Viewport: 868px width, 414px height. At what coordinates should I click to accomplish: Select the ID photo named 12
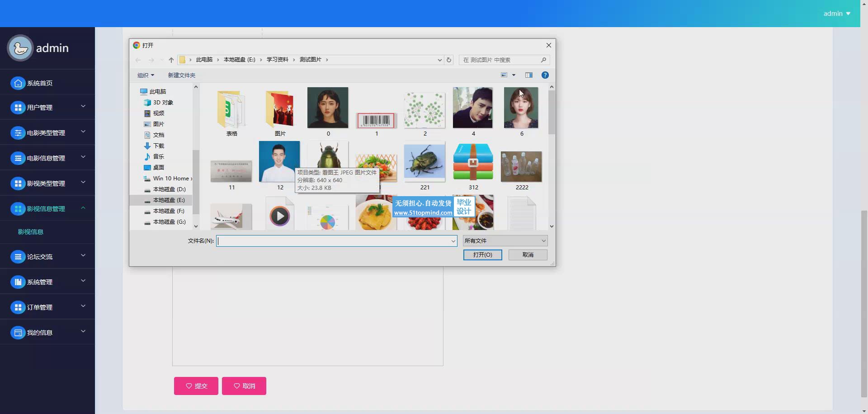click(x=279, y=161)
